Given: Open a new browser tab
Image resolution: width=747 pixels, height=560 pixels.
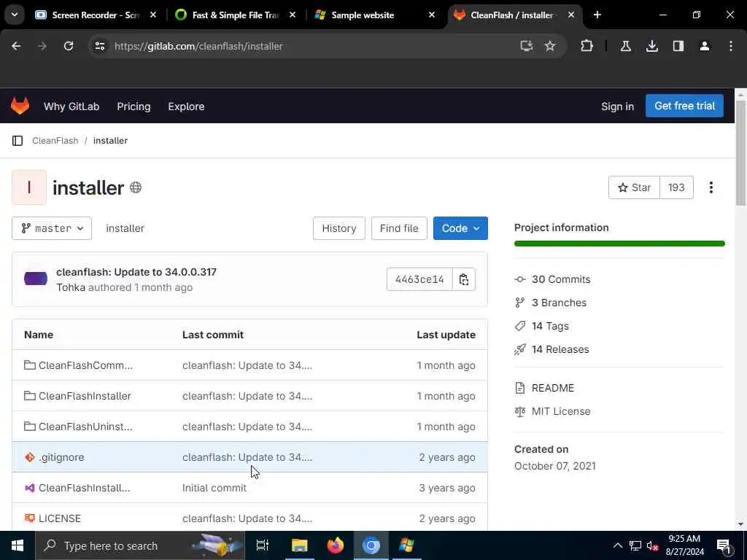Looking at the screenshot, I should click(x=597, y=15).
